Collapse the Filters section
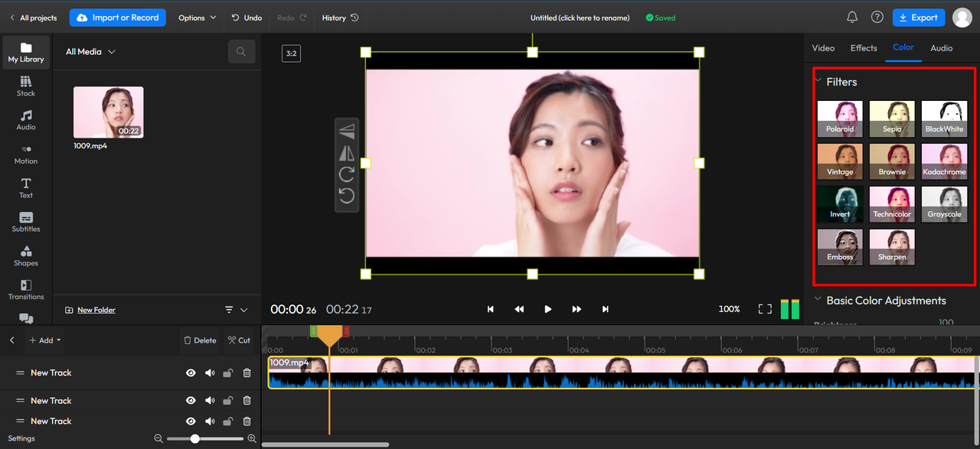The height and width of the screenshot is (449, 980). pos(818,81)
